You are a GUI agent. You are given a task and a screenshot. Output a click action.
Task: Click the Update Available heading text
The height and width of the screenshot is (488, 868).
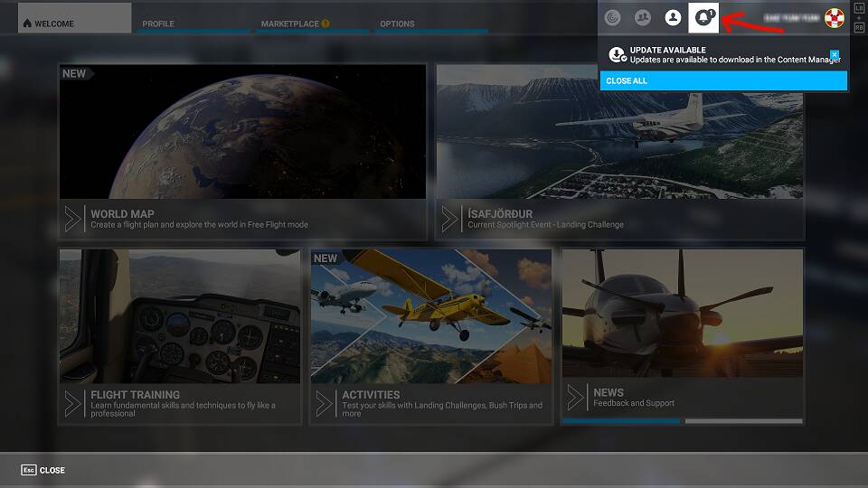click(667, 50)
